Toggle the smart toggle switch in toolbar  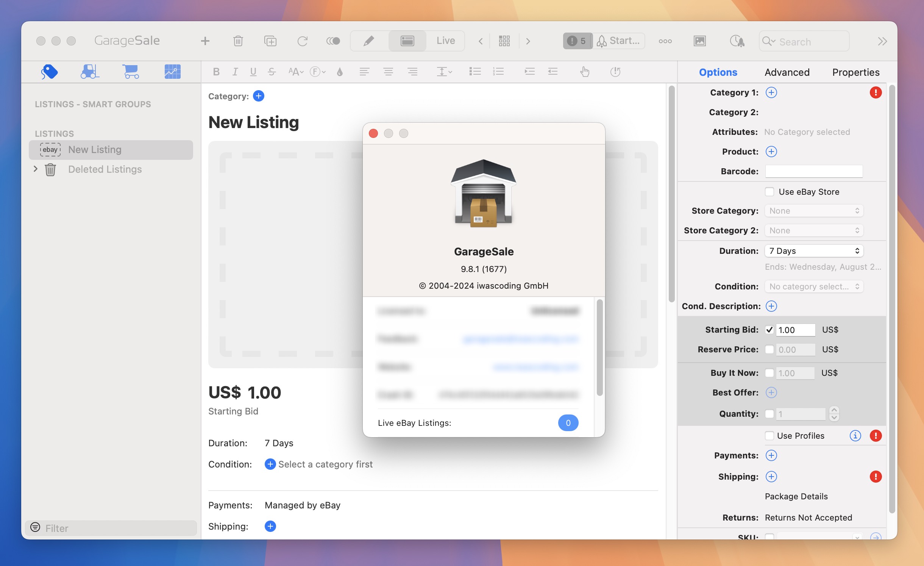click(x=333, y=41)
